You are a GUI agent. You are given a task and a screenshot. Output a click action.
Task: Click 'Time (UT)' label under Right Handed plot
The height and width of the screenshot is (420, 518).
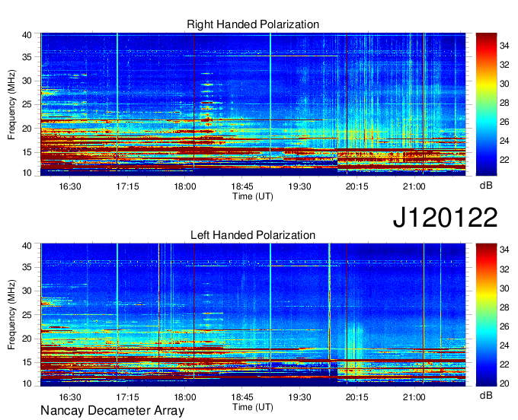pos(253,196)
